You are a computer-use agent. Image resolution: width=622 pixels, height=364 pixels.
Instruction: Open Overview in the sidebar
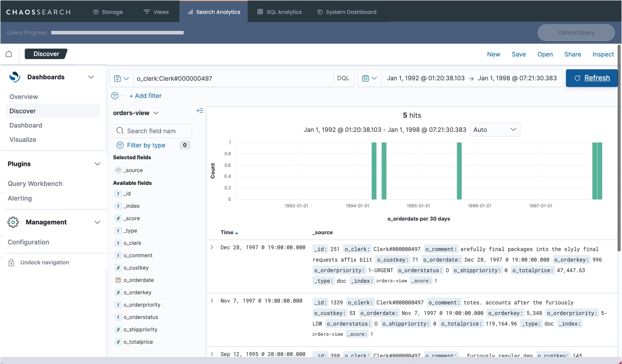pos(24,97)
